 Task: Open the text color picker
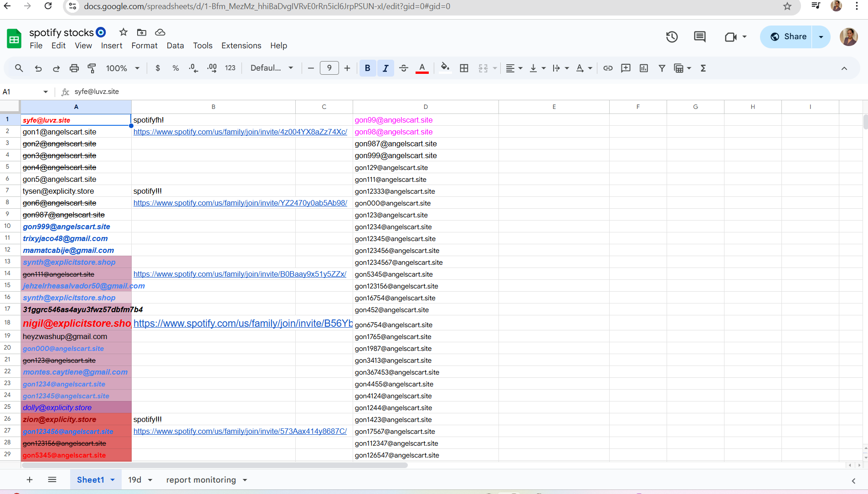(422, 68)
